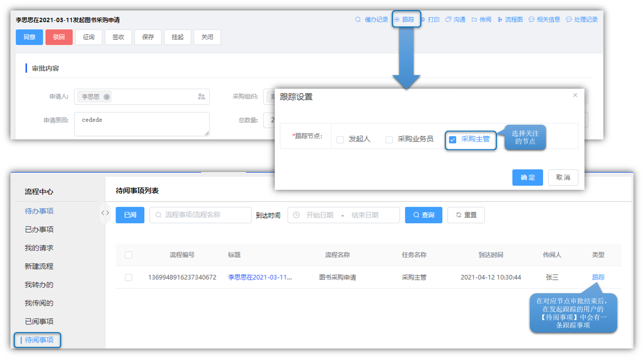644x359 pixels.
Task: Open the 结束日期 date picker
Action: (x=365, y=215)
